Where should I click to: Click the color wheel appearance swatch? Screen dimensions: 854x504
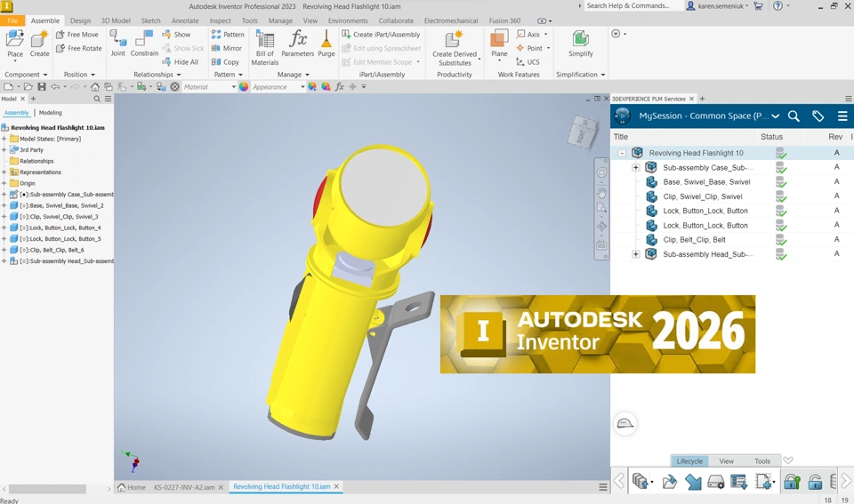tap(244, 86)
